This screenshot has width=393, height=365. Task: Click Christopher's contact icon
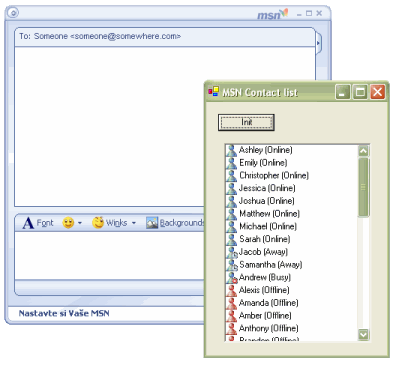tap(231, 176)
